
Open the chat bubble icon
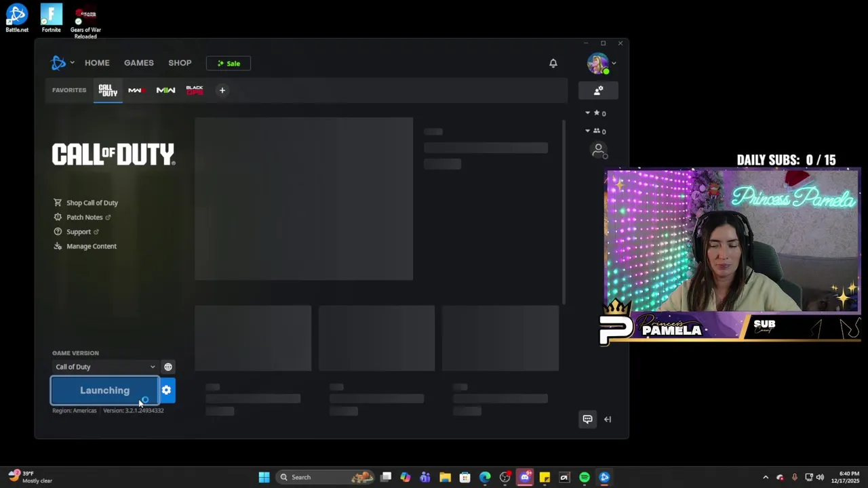point(587,419)
